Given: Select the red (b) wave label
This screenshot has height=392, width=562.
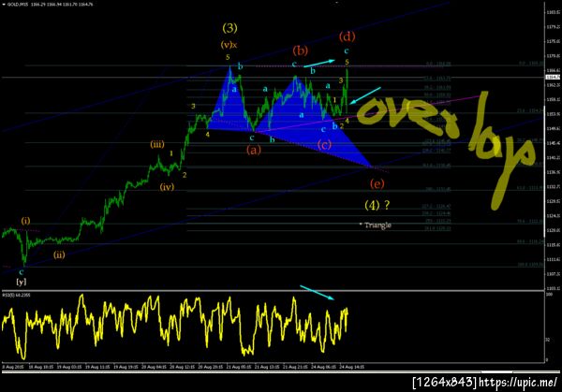Looking at the screenshot, I should 300,51.
